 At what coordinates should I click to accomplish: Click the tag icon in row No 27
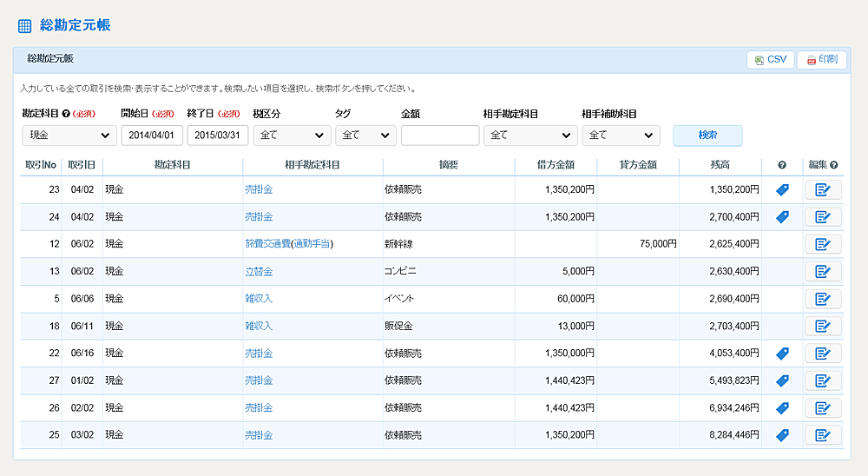pyautogui.click(x=782, y=380)
